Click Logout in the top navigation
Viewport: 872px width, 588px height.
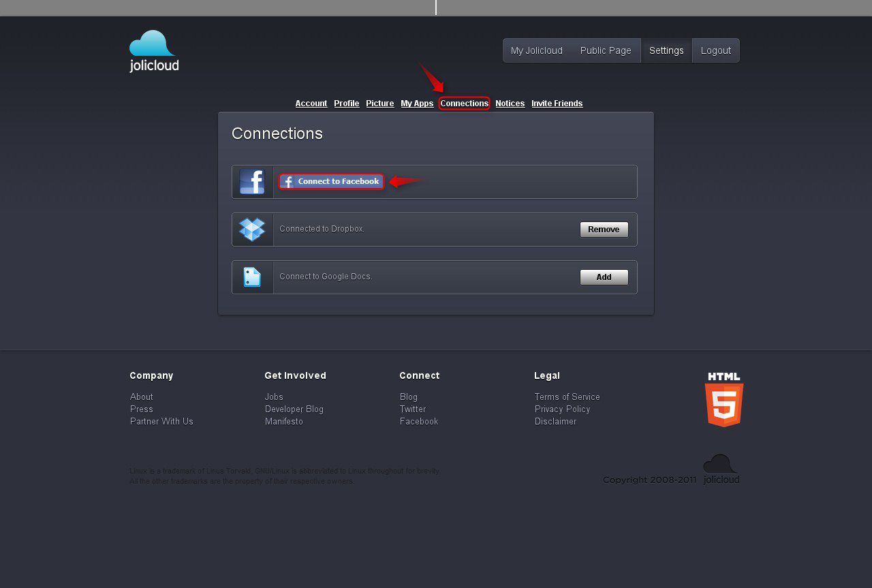click(715, 50)
